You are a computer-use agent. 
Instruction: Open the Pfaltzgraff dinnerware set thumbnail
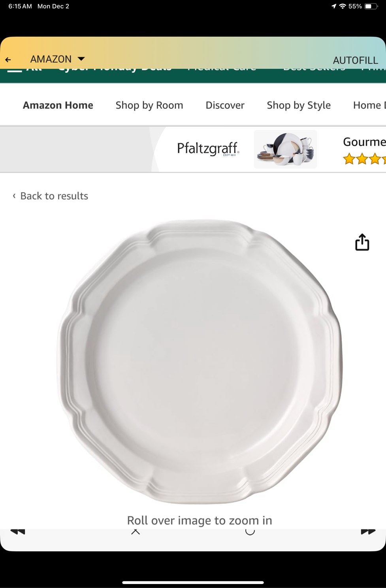click(x=285, y=149)
